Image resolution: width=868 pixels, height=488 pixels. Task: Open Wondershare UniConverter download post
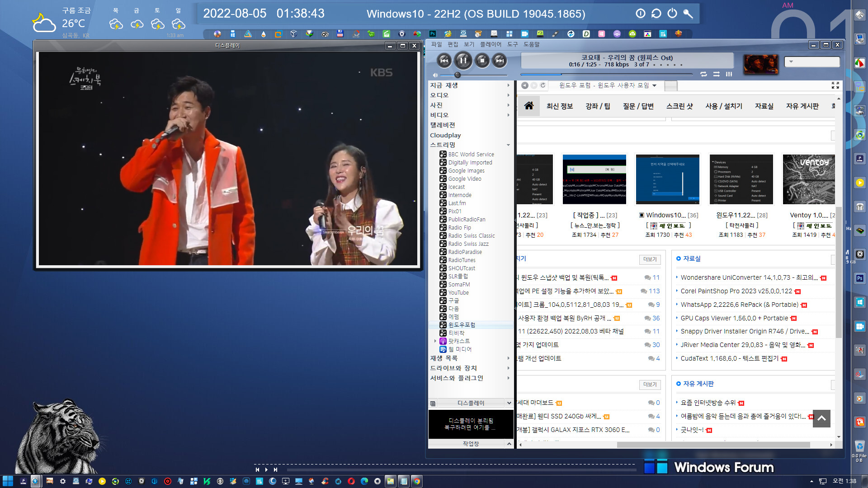click(x=749, y=278)
